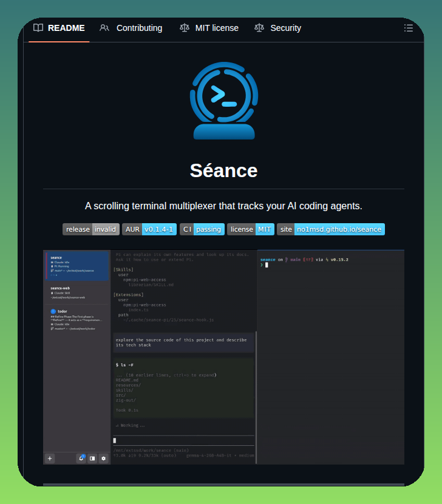This screenshot has width=442, height=504.
Task: Open the AUR v0.1.4-1 badge
Action: [149, 229]
